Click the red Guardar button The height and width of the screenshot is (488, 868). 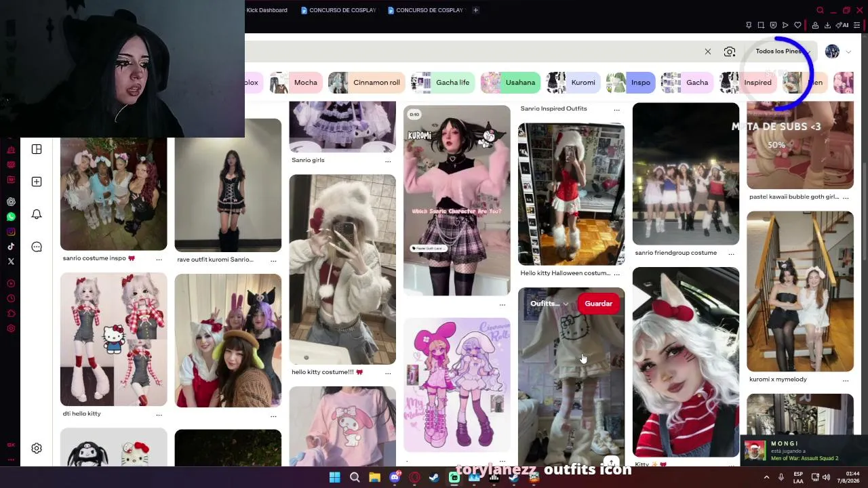click(x=599, y=304)
